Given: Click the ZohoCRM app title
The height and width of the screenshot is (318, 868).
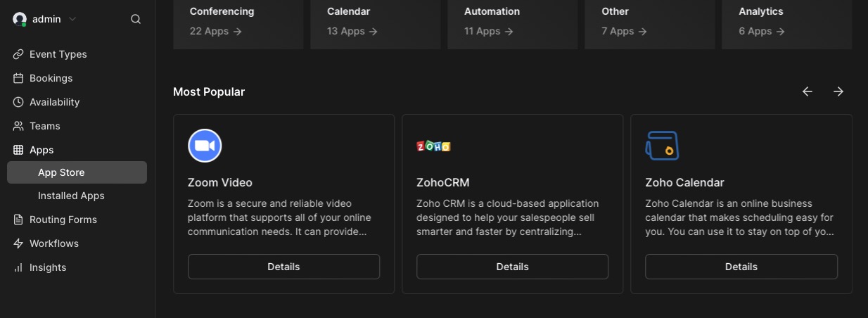Looking at the screenshot, I should point(442,182).
